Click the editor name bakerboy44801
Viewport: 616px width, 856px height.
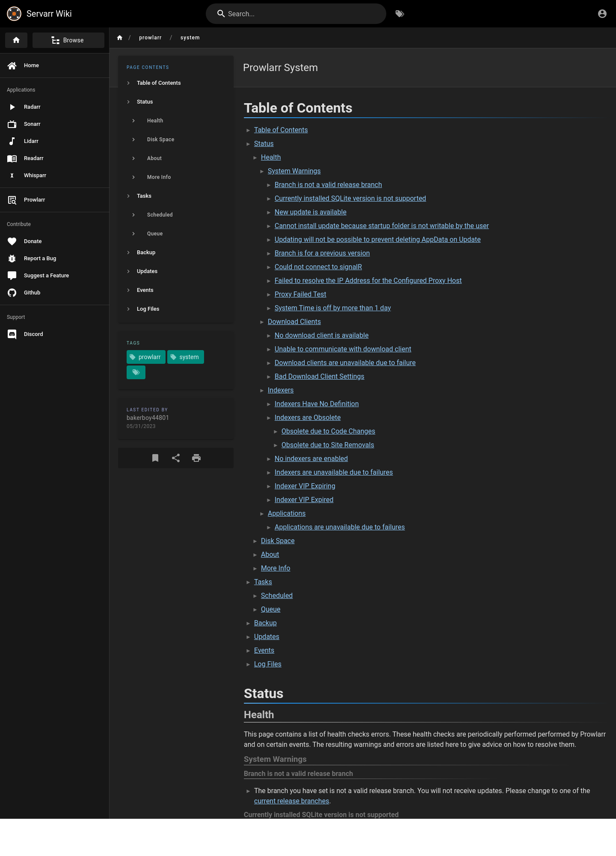click(x=148, y=418)
